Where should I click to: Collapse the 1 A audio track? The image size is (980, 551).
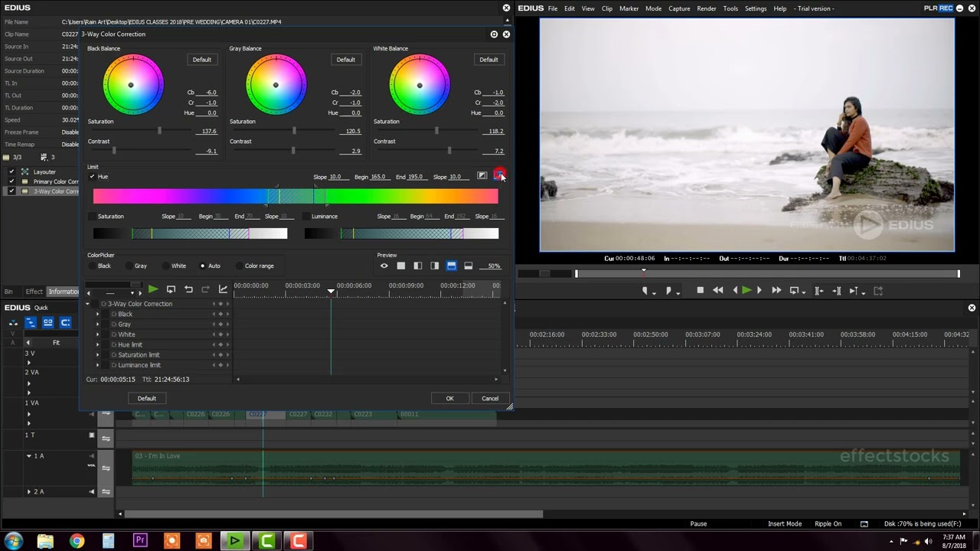pyautogui.click(x=29, y=456)
